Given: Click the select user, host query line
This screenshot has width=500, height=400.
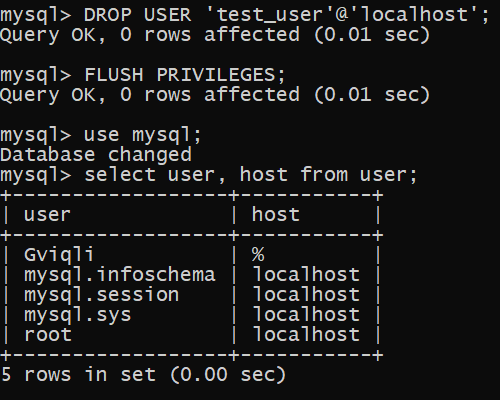Looking at the screenshot, I should coord(209,175).
